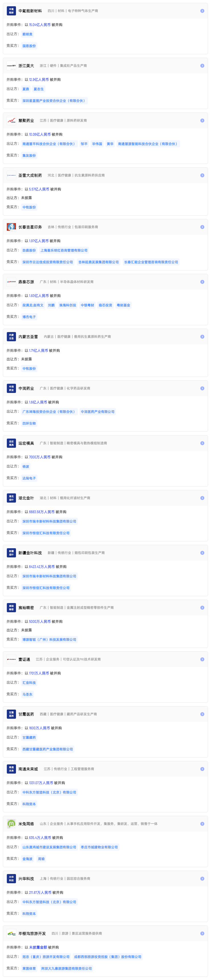Click the company name 兴华科技

[x=26, y=878]
